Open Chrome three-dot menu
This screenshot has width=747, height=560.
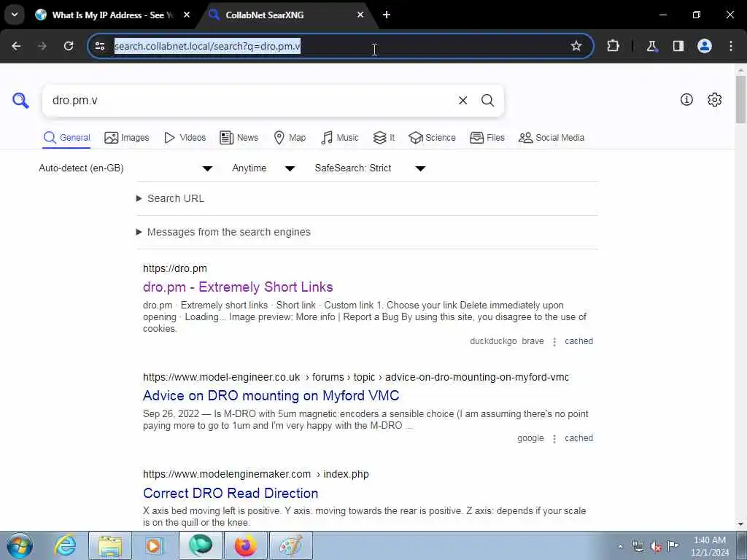click(731, 46)
